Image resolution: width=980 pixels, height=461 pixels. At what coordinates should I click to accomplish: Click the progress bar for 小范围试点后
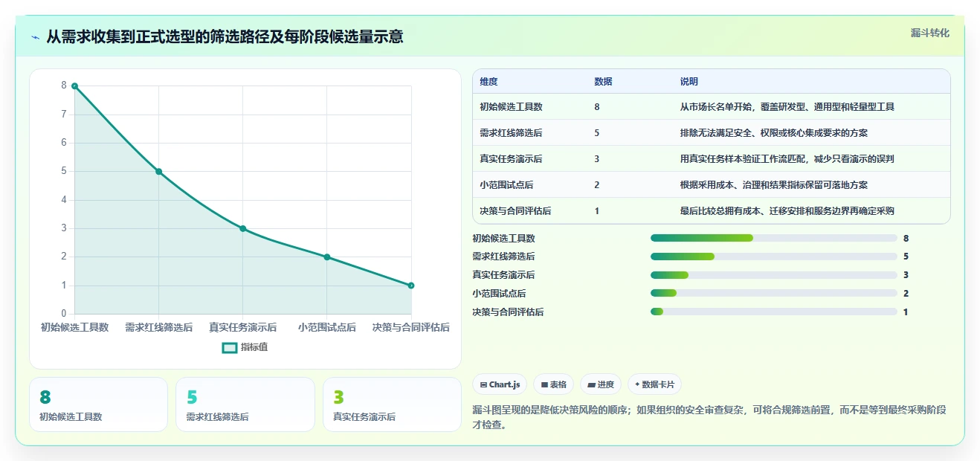pos(773,294)
